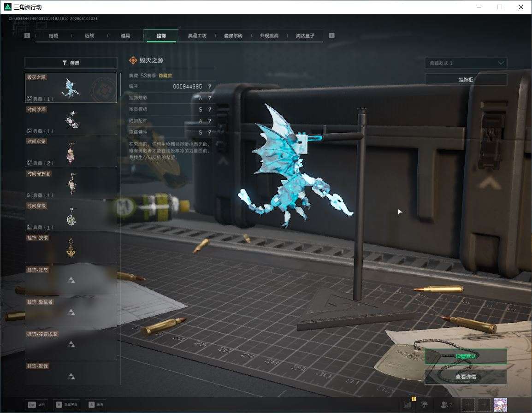Go to the 外观挑战 tab
The height and width of the screenshot is (413, 532).
coord(269,35)
